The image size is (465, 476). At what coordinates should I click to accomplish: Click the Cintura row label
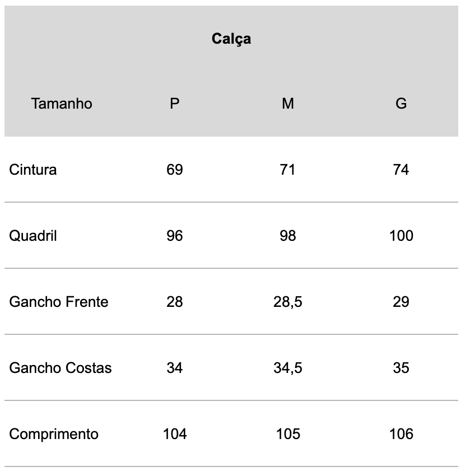point(33,169)
